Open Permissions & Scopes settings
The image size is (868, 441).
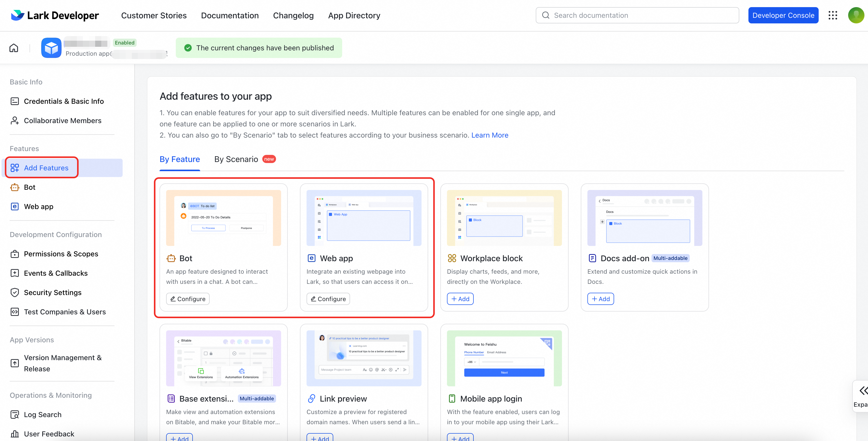pyautogui.click(x=61, y=254)
